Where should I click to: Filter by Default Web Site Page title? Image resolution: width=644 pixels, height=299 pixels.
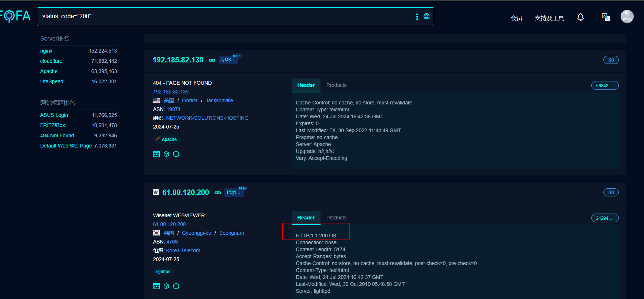click(66, 146)
